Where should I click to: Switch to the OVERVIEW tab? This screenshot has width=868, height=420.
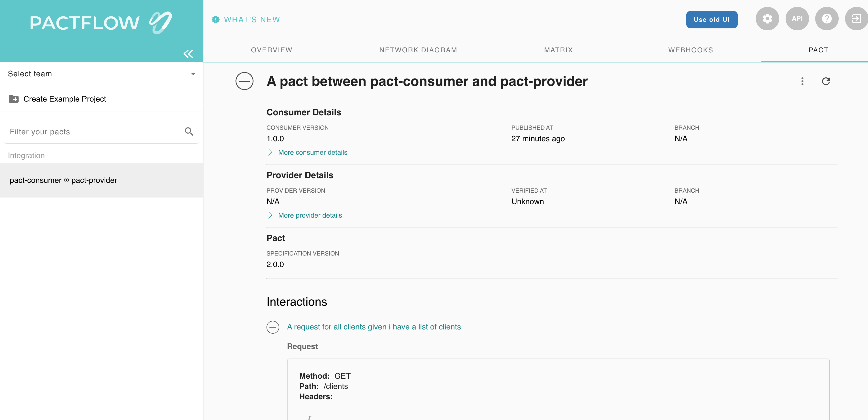click(x=272, y=50)
